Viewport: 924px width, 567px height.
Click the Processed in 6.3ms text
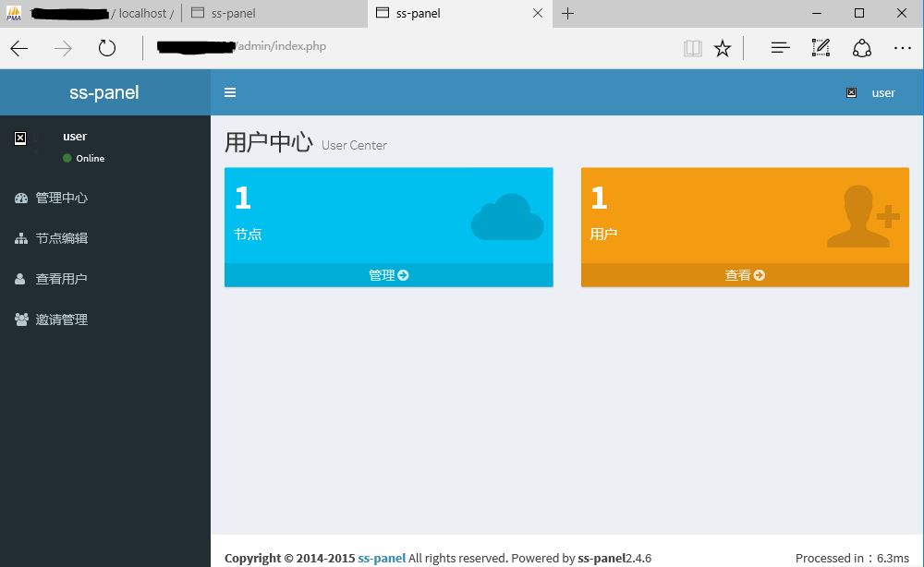pyautogui.click(x=852, y=558)
